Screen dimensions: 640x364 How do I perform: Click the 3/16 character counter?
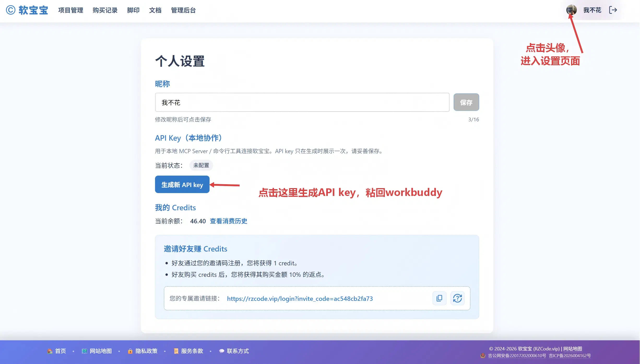(473, 120)
